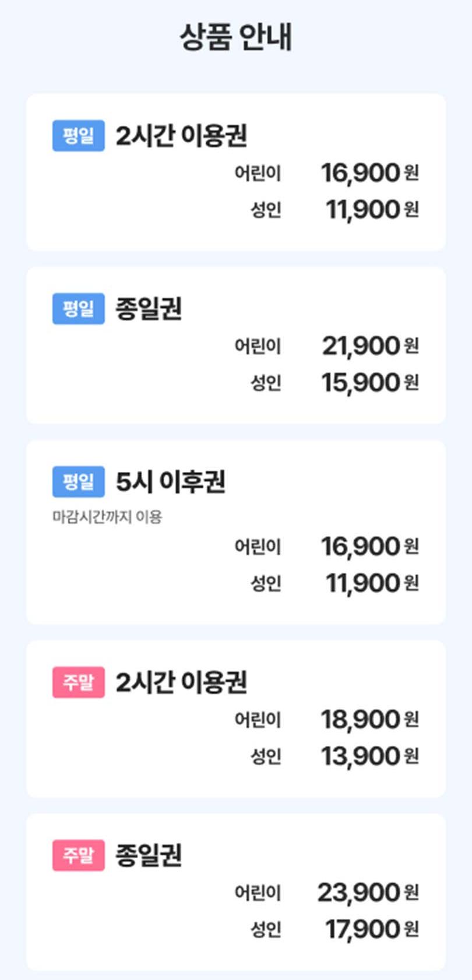Click the 상품 안내 heading
The image size is (472, 980).
(235, 37)
